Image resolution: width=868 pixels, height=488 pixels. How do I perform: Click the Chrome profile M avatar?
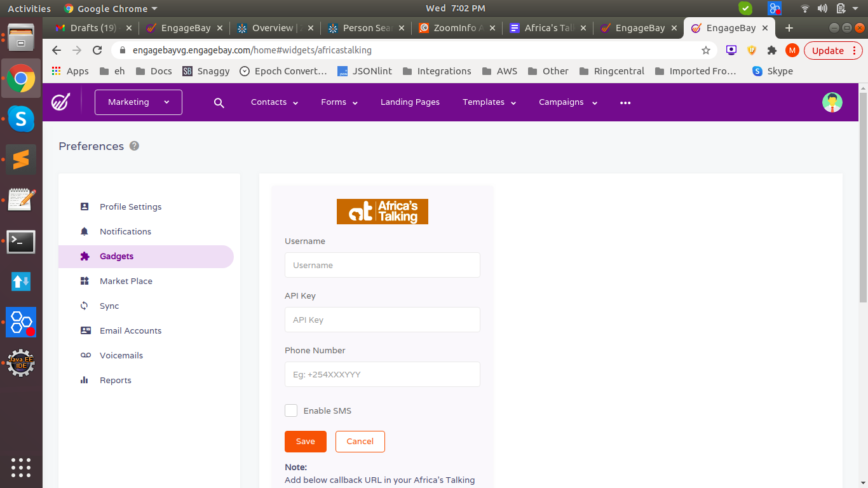click(x=792, y=50)
